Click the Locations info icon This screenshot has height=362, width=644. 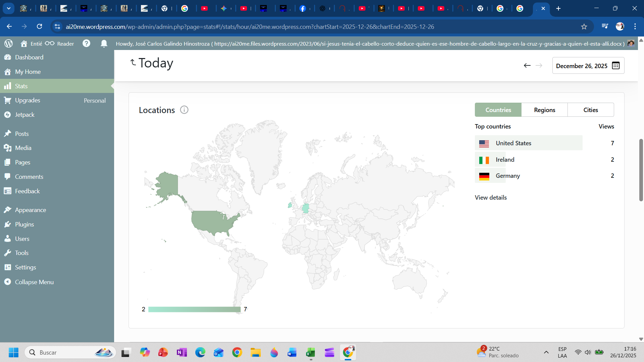(x=184, y=110)
